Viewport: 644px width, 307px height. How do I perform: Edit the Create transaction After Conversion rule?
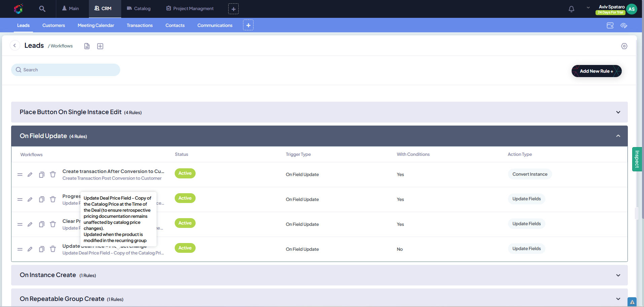[x=30, y=174]
